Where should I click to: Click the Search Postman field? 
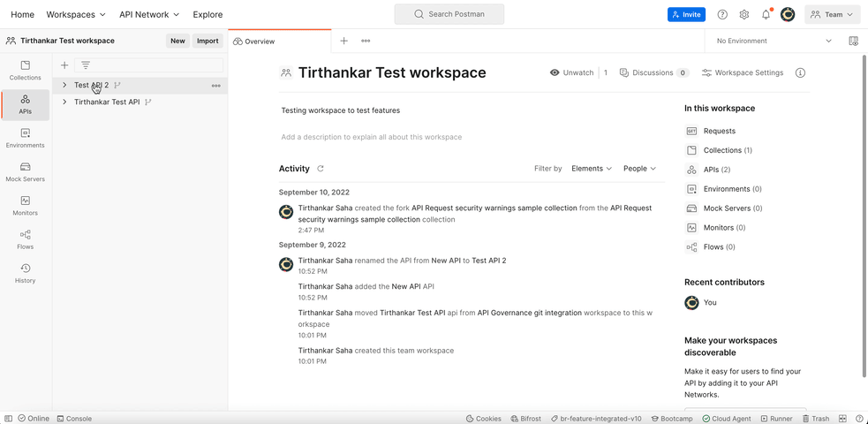pyautogui.click(x=449, y=14)
